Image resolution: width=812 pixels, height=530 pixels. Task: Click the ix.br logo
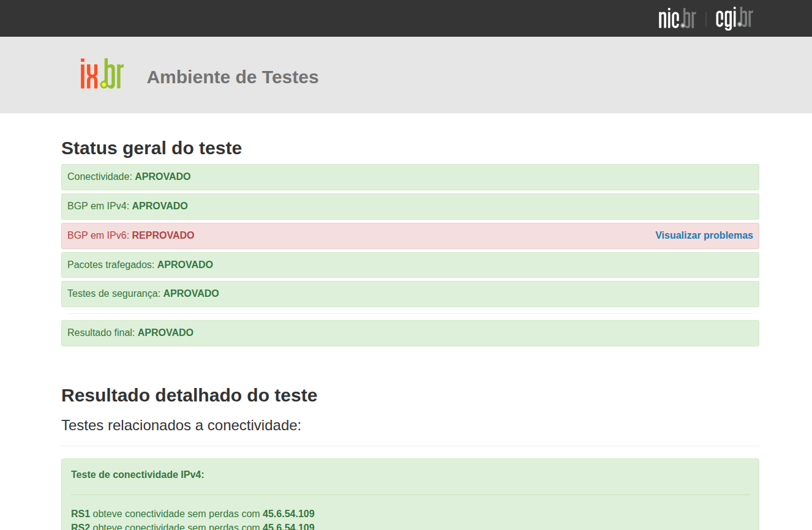click(x=102, y=74)
